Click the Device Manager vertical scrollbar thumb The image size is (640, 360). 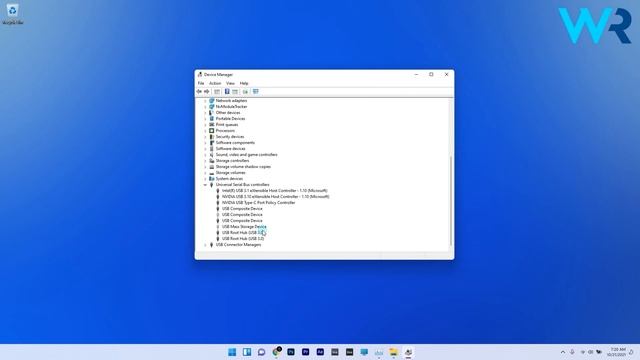pyautogui.click(x=451, y=200)
